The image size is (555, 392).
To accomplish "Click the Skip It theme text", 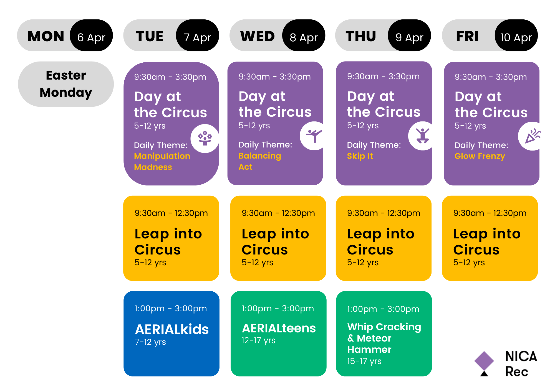I will (x=360, y=156).
